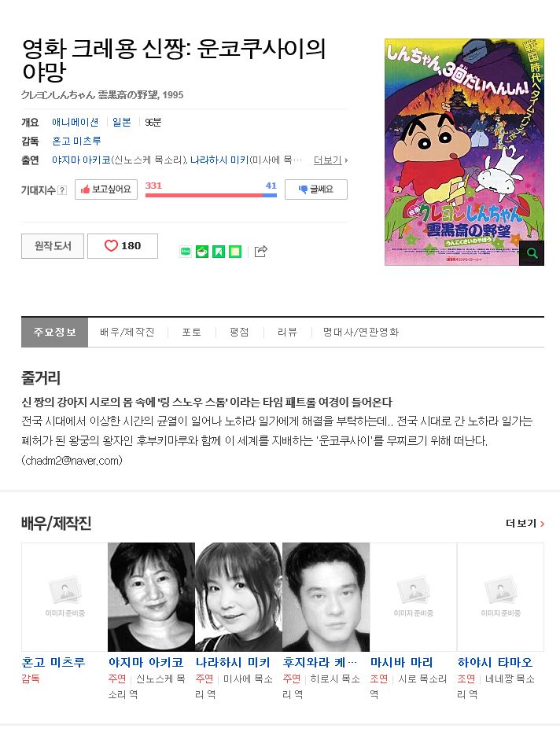Enlarge the poster with the magnifier icon
560x732 pixels.
coord(532,253)
